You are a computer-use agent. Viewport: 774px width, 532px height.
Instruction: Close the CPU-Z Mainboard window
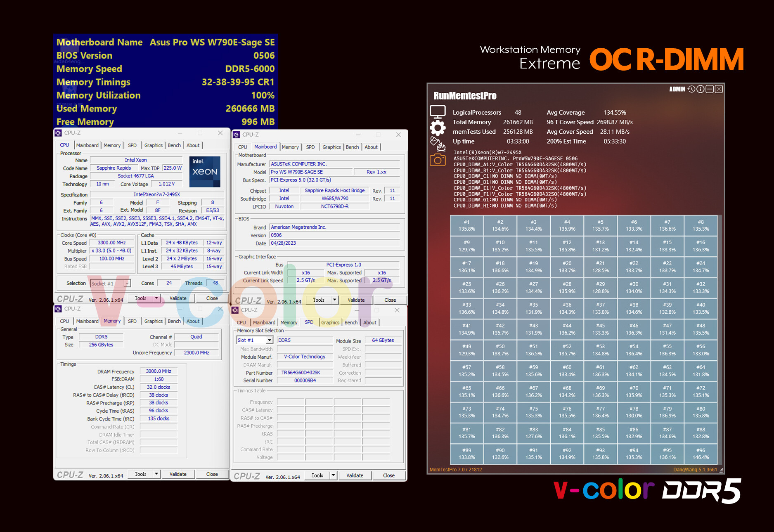[398, 135]
